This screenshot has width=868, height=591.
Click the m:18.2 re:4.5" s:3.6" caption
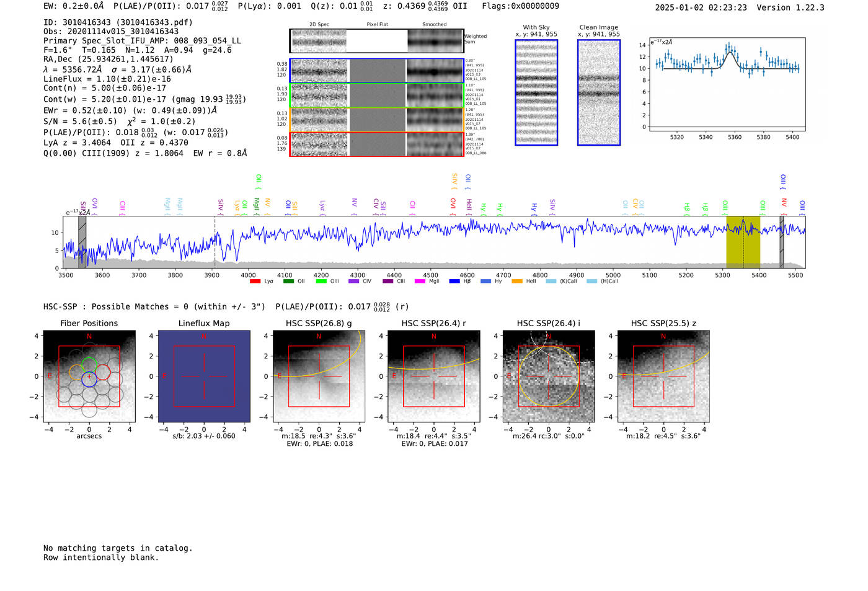[663, 436]
